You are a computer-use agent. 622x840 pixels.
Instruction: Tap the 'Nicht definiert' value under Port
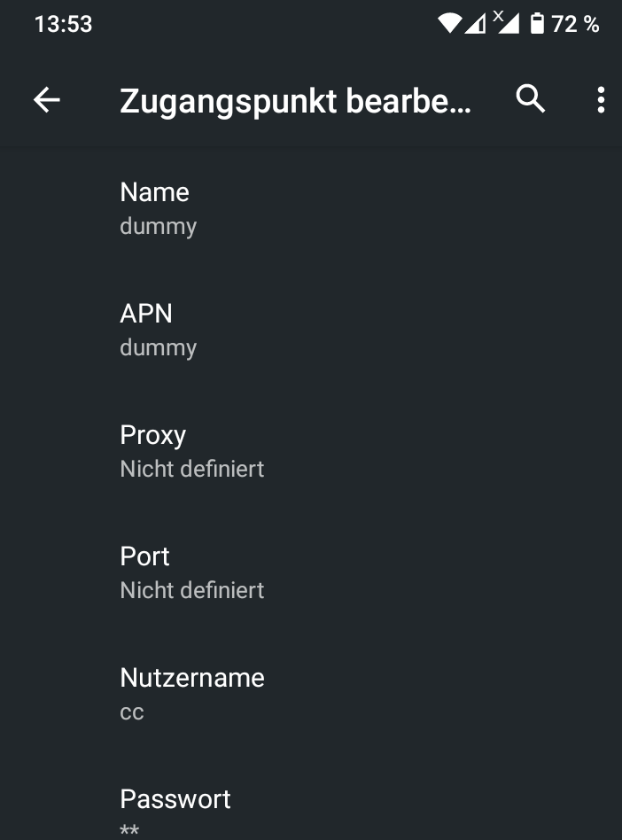tap(192, 590)
